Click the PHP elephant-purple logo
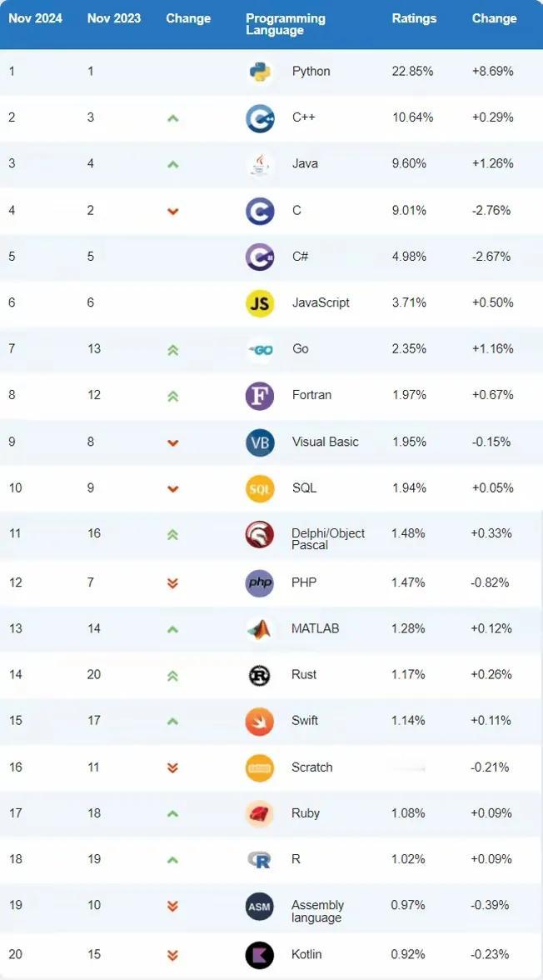The height and width of the screenshot is (980, 543). click(x=260, y=583)
